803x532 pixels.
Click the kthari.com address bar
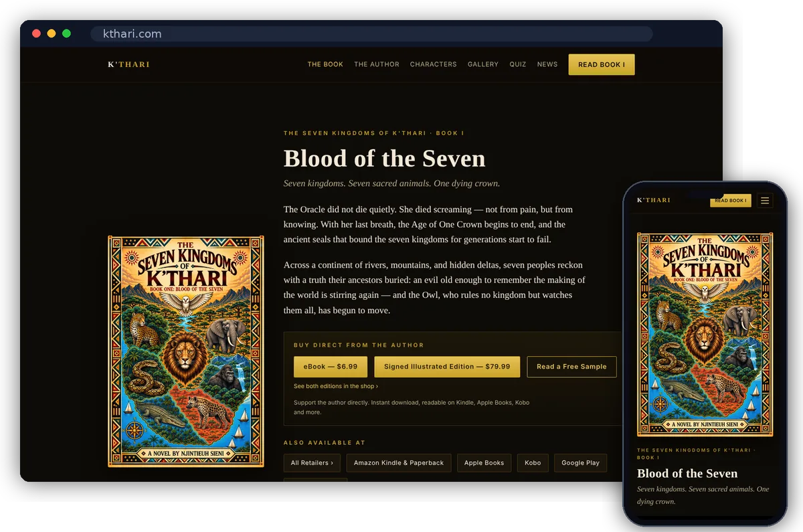pos(371,34)
